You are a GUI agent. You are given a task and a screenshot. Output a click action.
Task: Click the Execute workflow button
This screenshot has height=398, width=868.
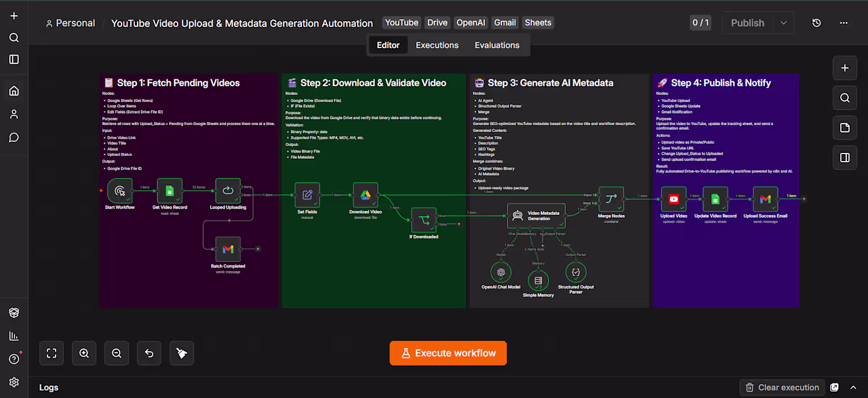[x=448, y=353]
